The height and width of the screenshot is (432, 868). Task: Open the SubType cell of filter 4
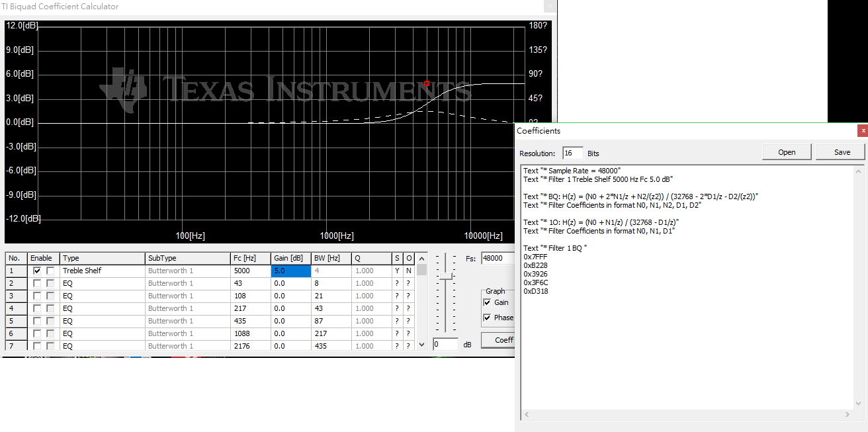(x=188, y=308)
